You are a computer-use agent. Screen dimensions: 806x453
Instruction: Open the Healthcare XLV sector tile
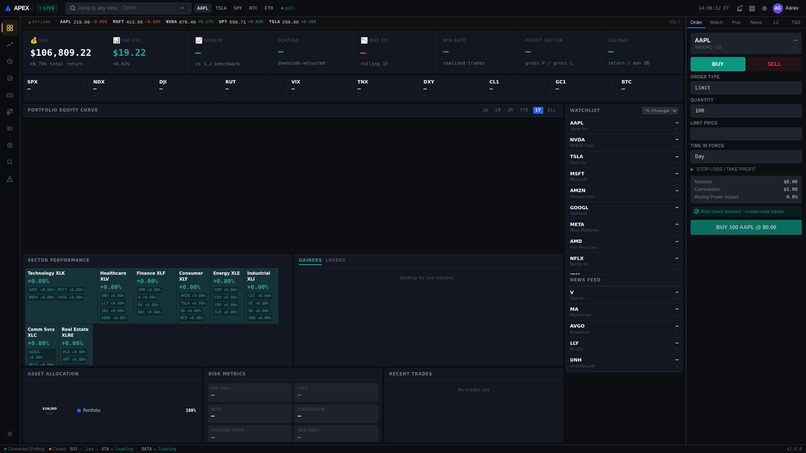[x=115, y=296]
